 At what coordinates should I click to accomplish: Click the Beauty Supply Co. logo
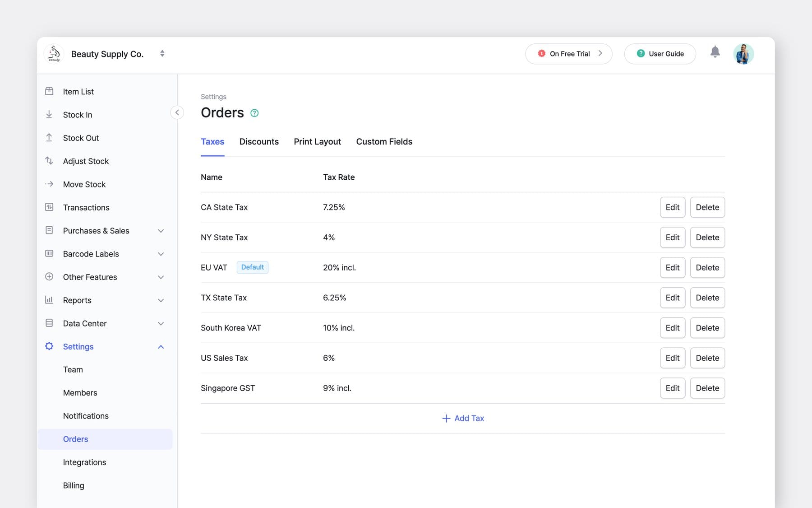coord(54,53)
